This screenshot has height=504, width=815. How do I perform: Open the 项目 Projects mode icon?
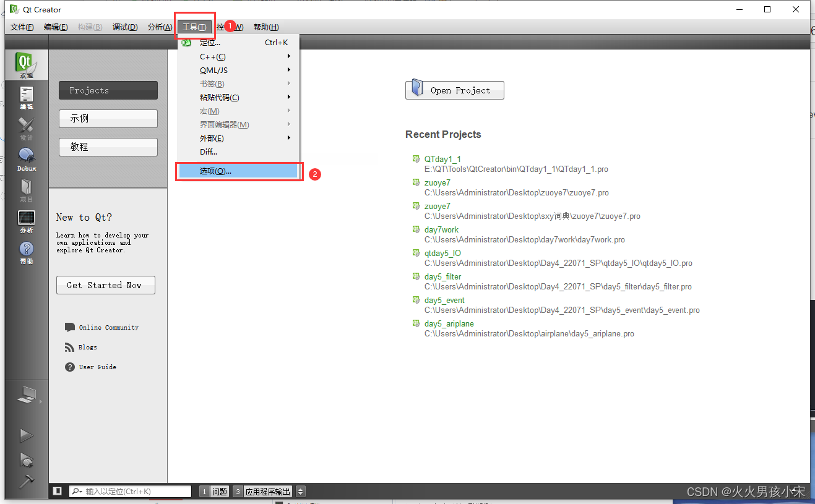[26, 190]
